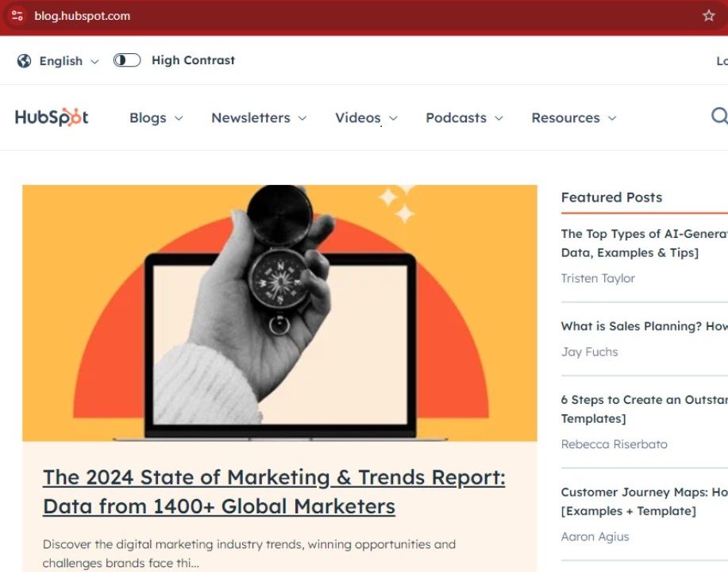Click the blog.hubspot.com address bar
This screenshot has width=728, height=572.
tap(362, 16)
